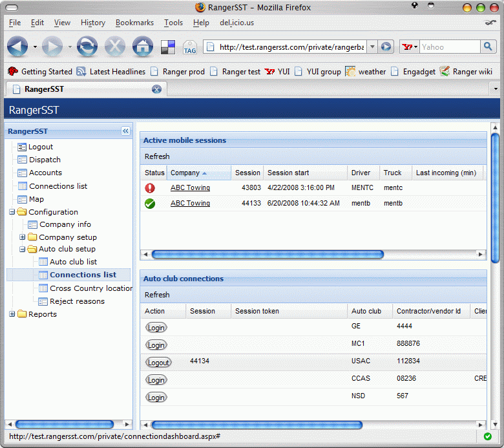Click the red alert status icon
The image size is (504, 448).
click(150, 188)
